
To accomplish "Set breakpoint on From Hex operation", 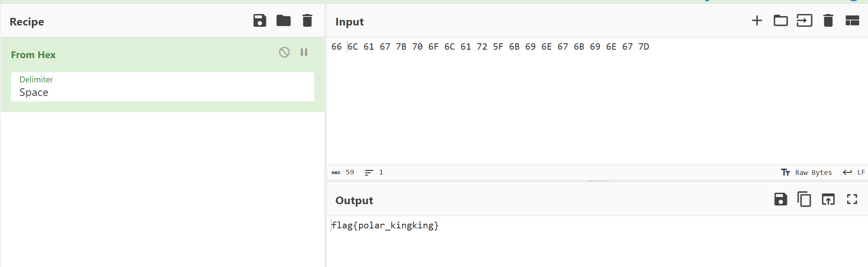I will [x=304, y=52].
